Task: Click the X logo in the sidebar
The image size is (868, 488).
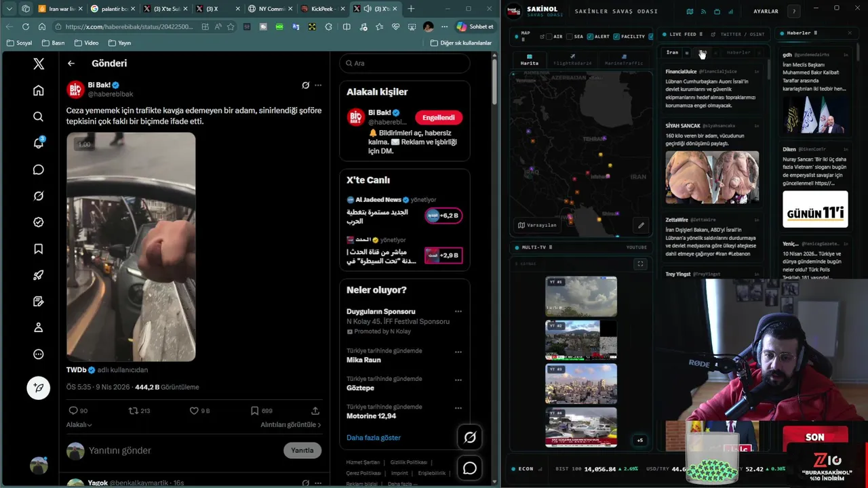Action: 39,64
